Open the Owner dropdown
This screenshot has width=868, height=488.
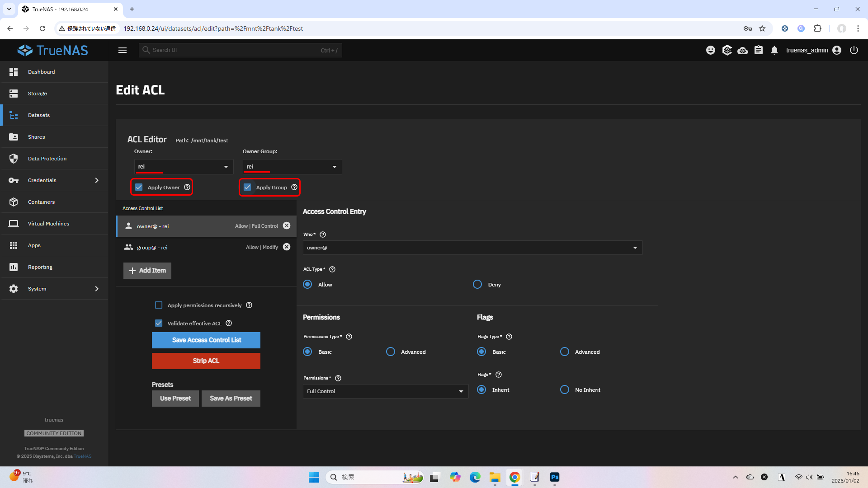point(184,167)
